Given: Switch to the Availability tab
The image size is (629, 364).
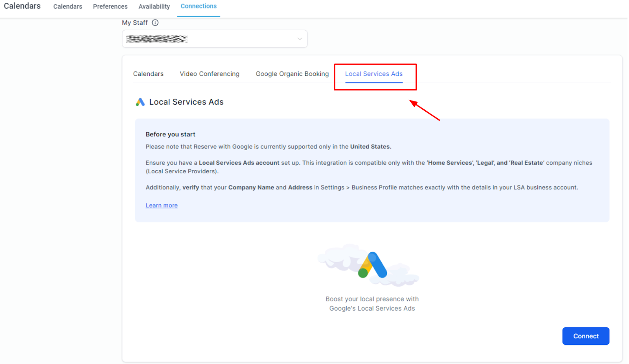Looking at the screenshot, I should [154, 7].
